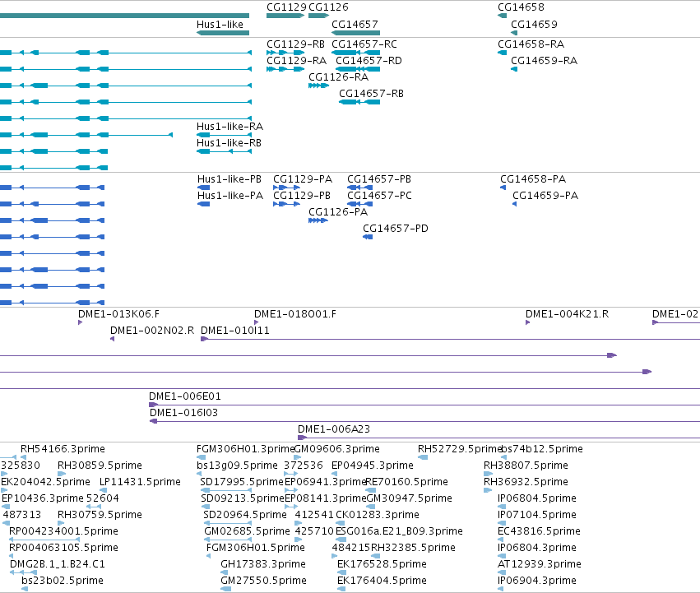
Task: Click CG14658-PA protein feature
Action: 503,188
